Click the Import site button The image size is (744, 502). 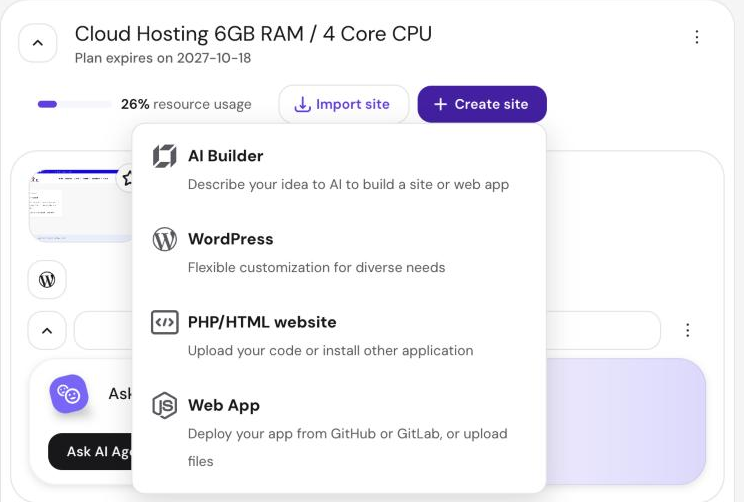[344, 104]
